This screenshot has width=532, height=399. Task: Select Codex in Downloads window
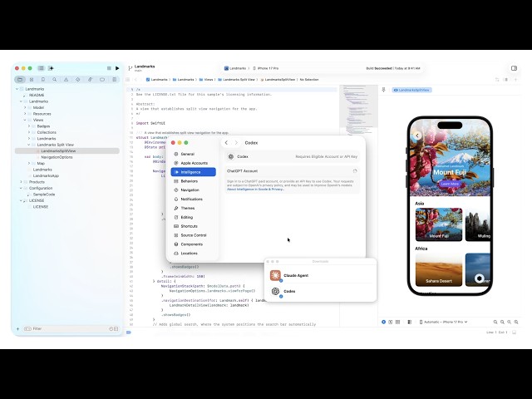[320, 291]
